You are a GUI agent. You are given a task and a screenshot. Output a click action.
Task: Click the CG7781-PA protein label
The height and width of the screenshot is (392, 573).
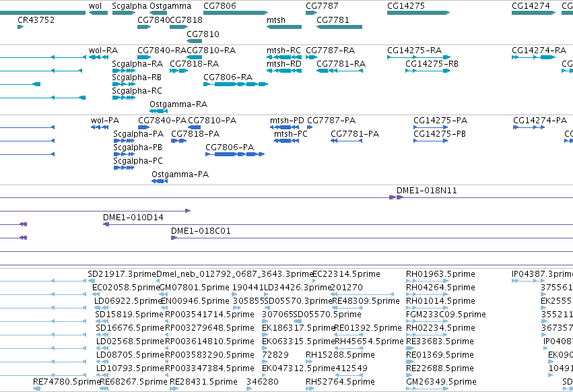[355, 134]
